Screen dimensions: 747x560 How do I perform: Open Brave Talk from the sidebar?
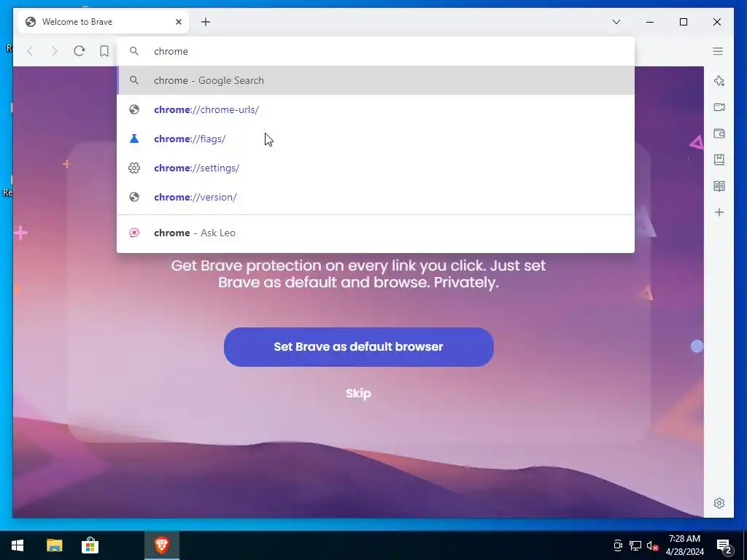[719, 107]
